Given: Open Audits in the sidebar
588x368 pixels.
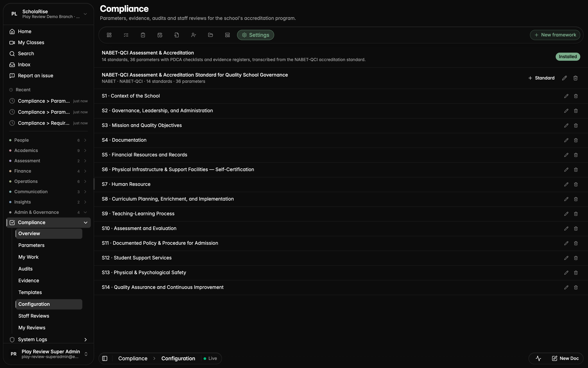Looking at the screenshot, I should coord(49,269).
